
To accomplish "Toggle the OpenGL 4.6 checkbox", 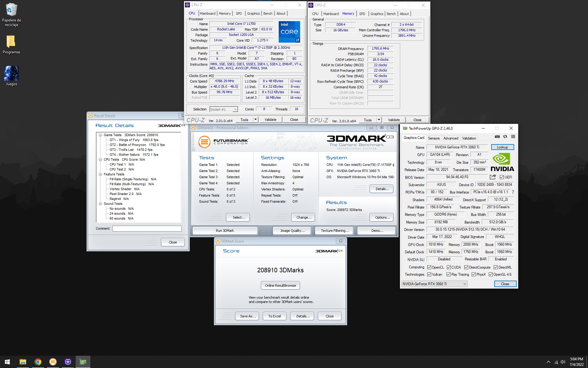I will (x=491, y=274).
